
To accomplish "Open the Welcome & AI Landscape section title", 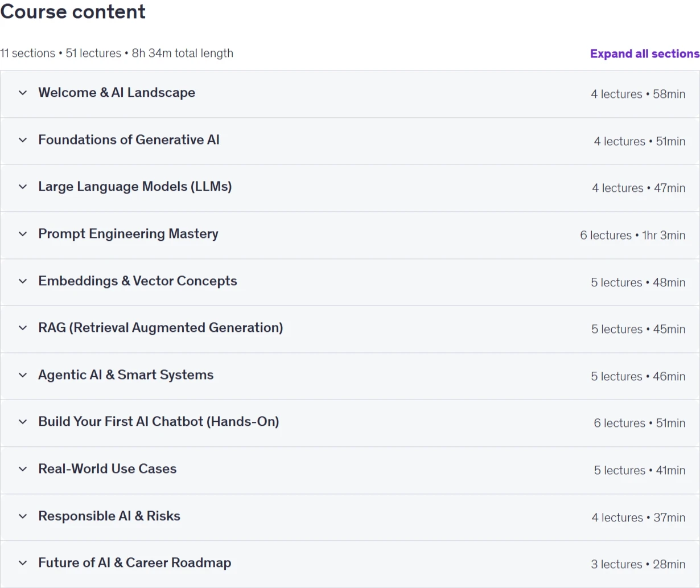I will (117, 93).
